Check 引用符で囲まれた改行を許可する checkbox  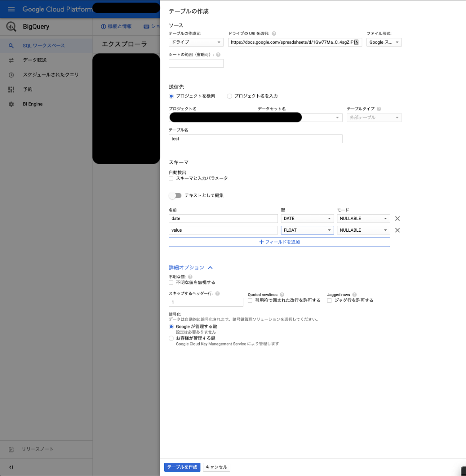coord(250,301)
